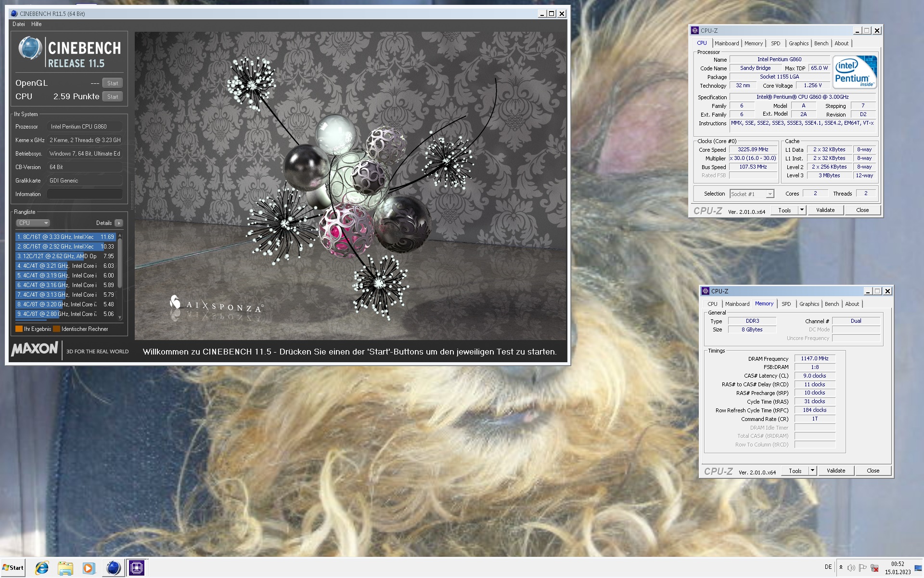This screenshot has height=578, width=924.
Task: Click Close button in top CPU-Z
Action: click(x=862, y=210)
